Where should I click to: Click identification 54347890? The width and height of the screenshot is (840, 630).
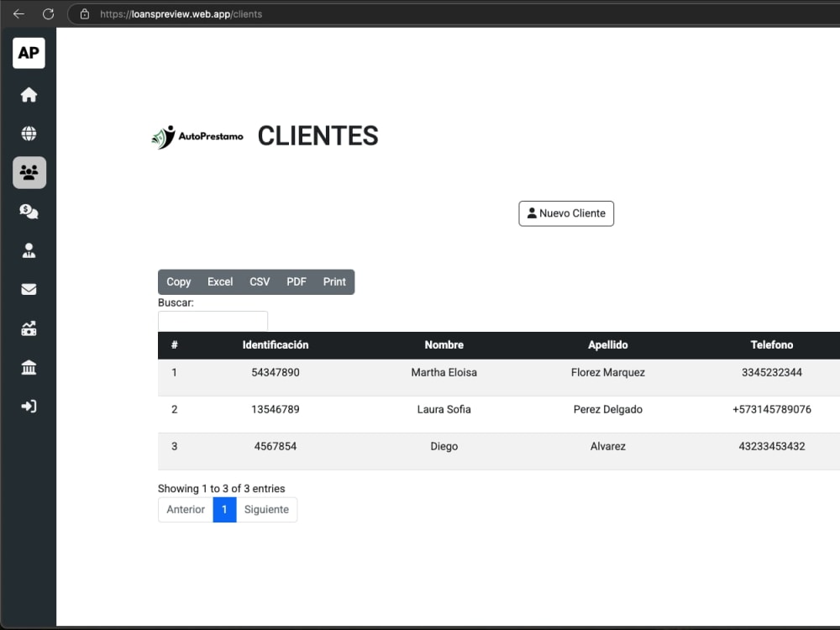click(x=276, y=372)
